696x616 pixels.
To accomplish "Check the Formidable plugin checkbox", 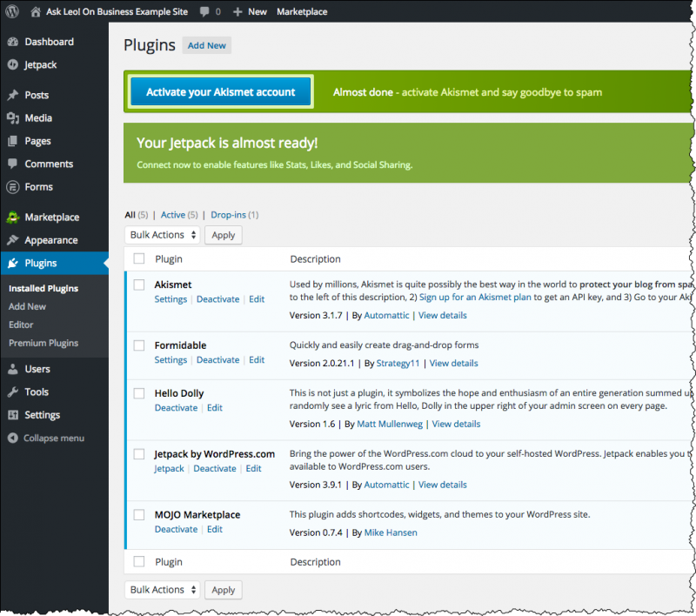I will (x=139, y=345).
